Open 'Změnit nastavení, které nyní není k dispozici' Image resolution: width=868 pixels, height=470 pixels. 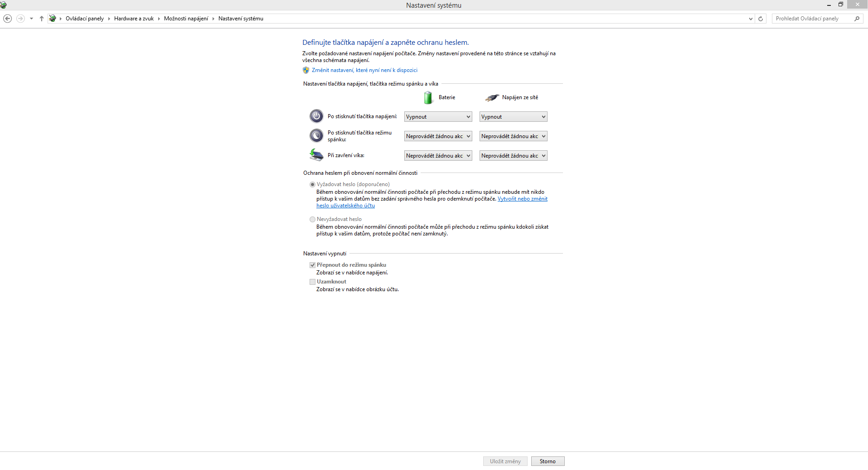coord(364,70)
